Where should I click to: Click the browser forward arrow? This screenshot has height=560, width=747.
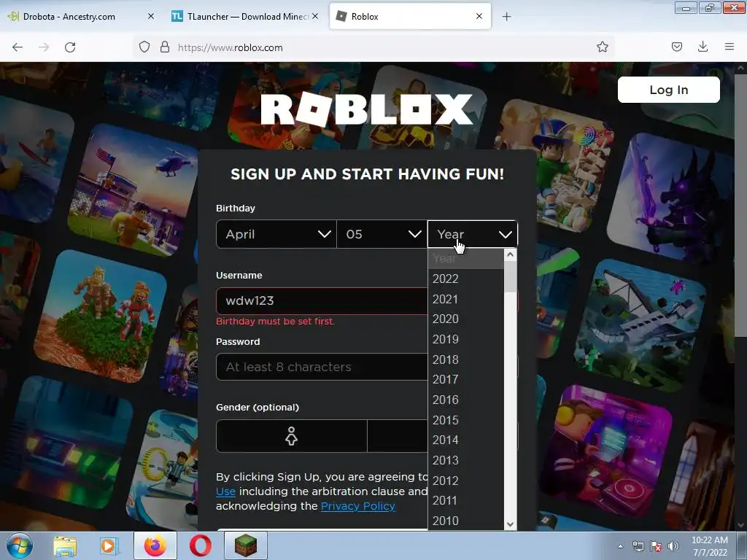tap(44, 47)
